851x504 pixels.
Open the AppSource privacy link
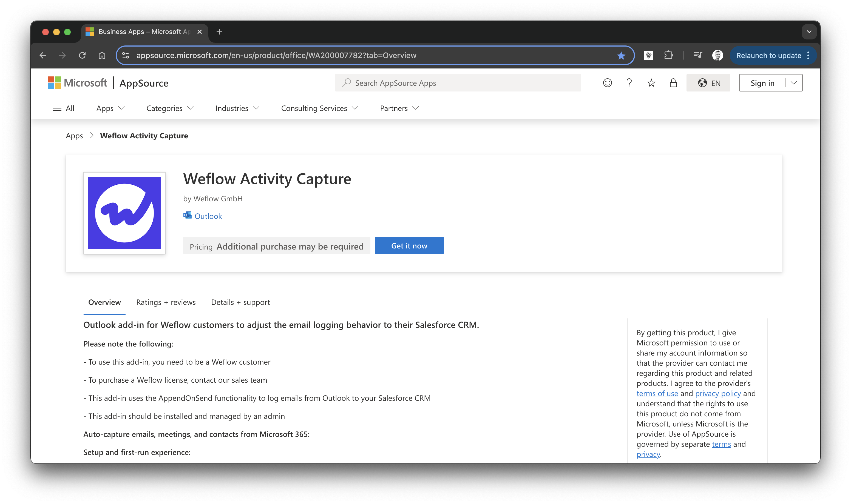tap(648, 454)
